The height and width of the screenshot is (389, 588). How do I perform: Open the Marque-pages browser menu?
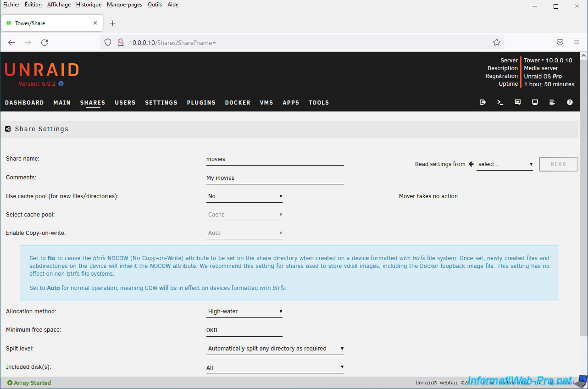click(124, 5)
